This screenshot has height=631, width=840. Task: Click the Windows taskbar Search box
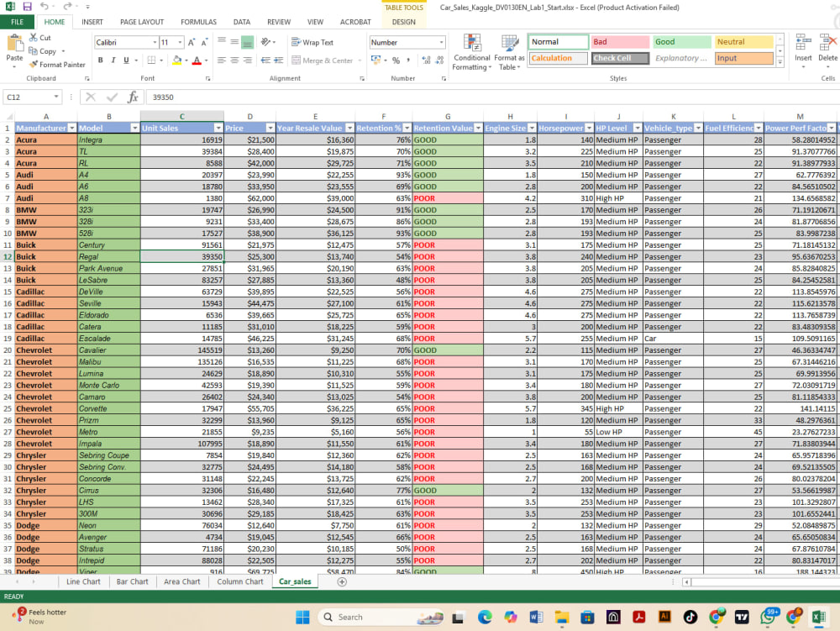point(381,617)
